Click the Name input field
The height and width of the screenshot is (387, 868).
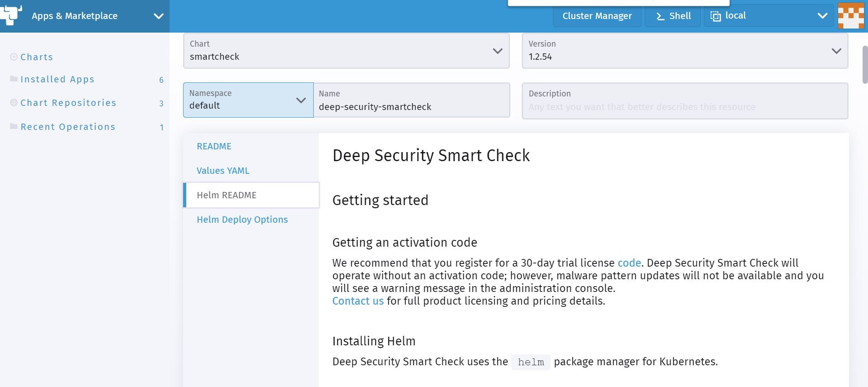(x=411, y=100)
